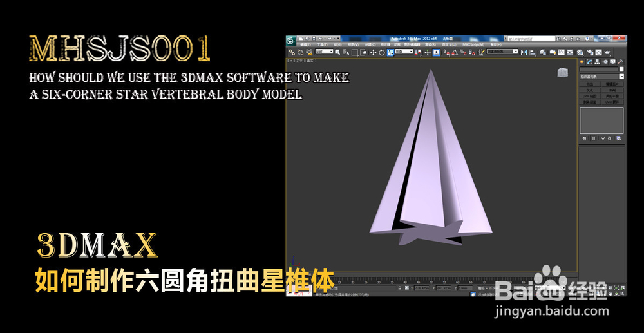Viewport: 644px width, 333px height.
Task: Switch to the Create command panel tab
Action: (x=582, y=62)
